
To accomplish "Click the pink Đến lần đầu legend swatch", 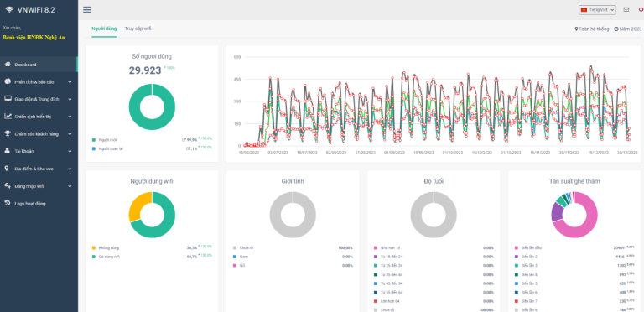I will [517, 248].
